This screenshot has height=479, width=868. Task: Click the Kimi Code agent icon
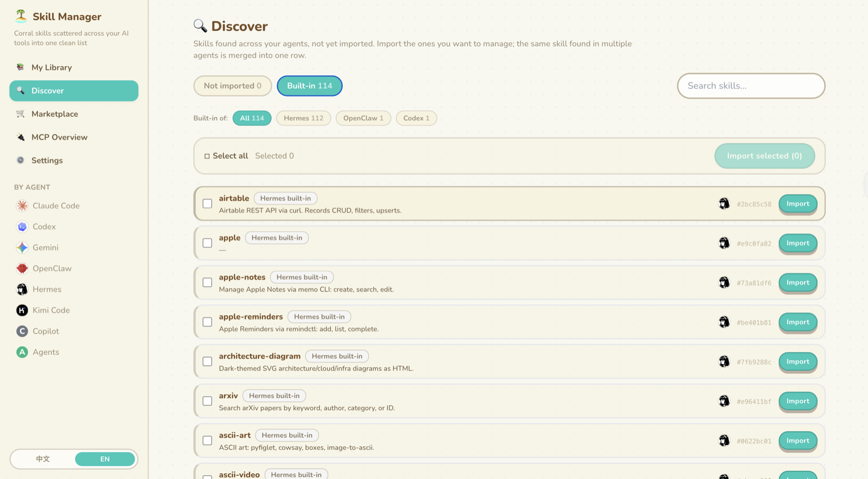(x=22, y=310)
